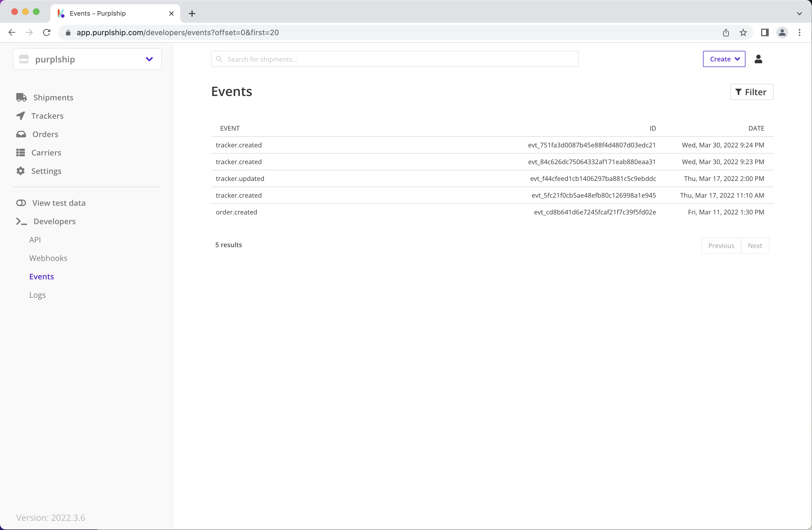812x530 pixels.
Task: Click the ID column header
Action: [652, 128]
